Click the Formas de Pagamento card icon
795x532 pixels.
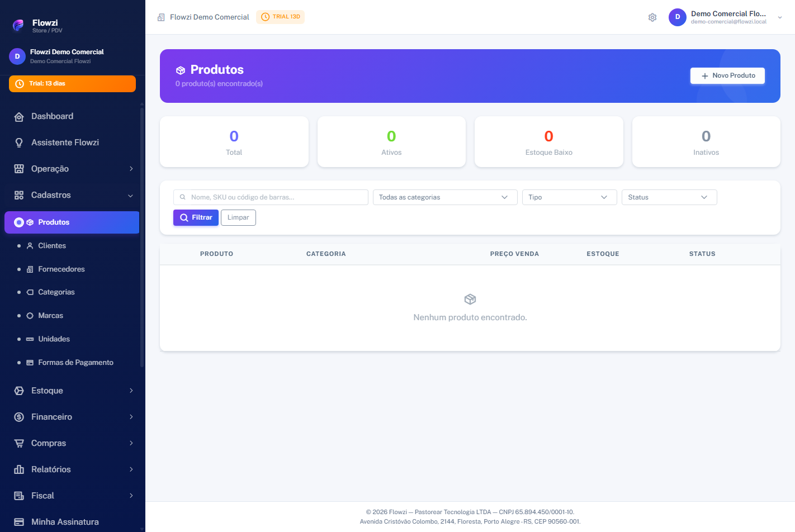pyautogui.click(x=30, y=363)
